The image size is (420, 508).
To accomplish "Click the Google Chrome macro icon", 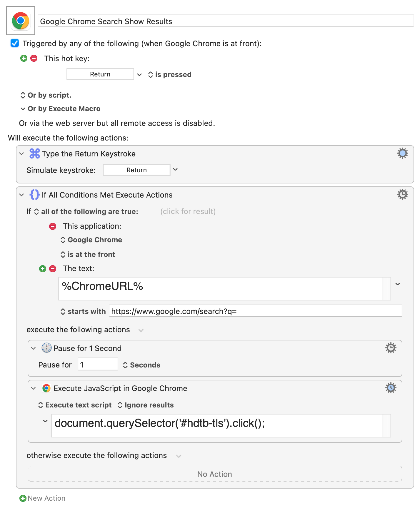I will coord(21,21).
